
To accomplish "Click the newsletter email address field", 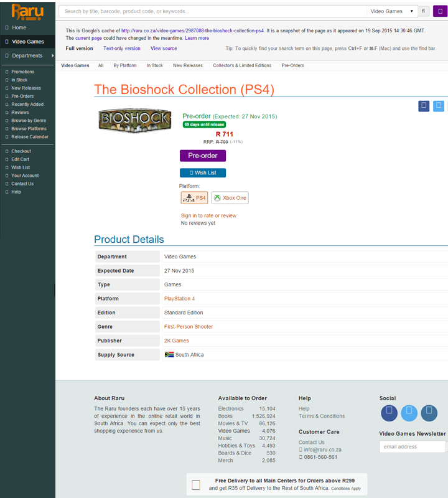I will click(413, 446).
